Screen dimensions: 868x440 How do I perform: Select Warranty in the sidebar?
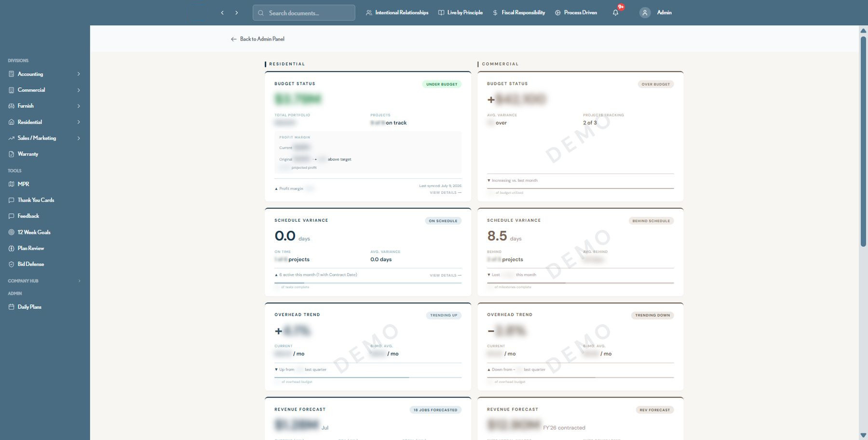pos(28,154)
